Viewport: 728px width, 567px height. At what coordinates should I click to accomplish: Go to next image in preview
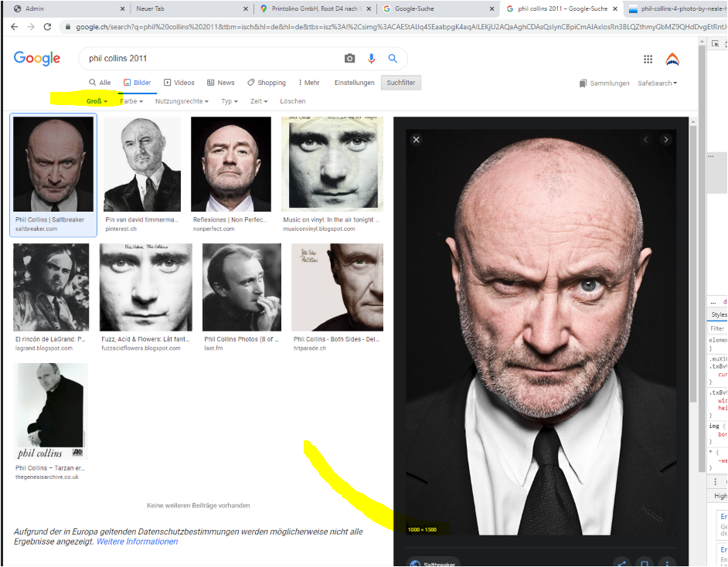pos(666,140)
